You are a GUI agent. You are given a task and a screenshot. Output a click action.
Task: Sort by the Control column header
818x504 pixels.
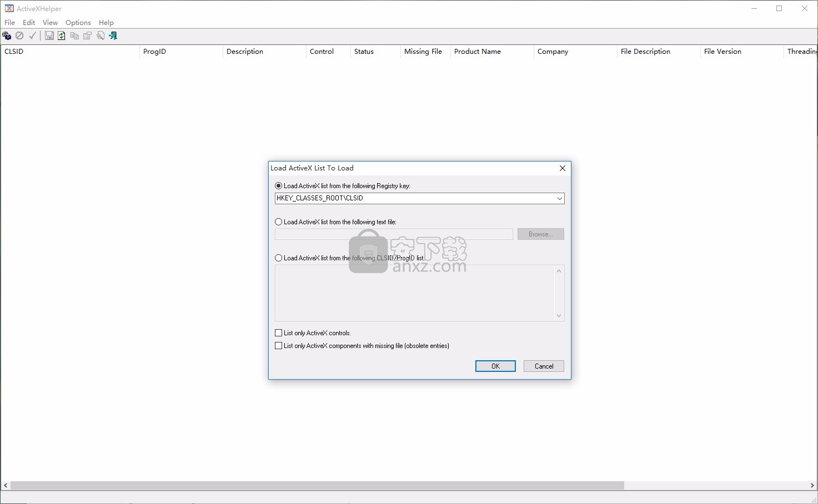click(328, 52)
